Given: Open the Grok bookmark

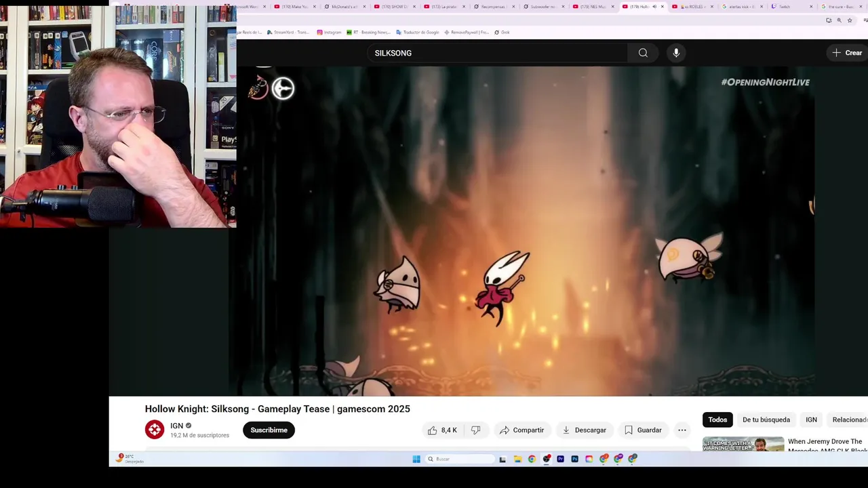Looking at the screenshot, I should pos(502,32).
